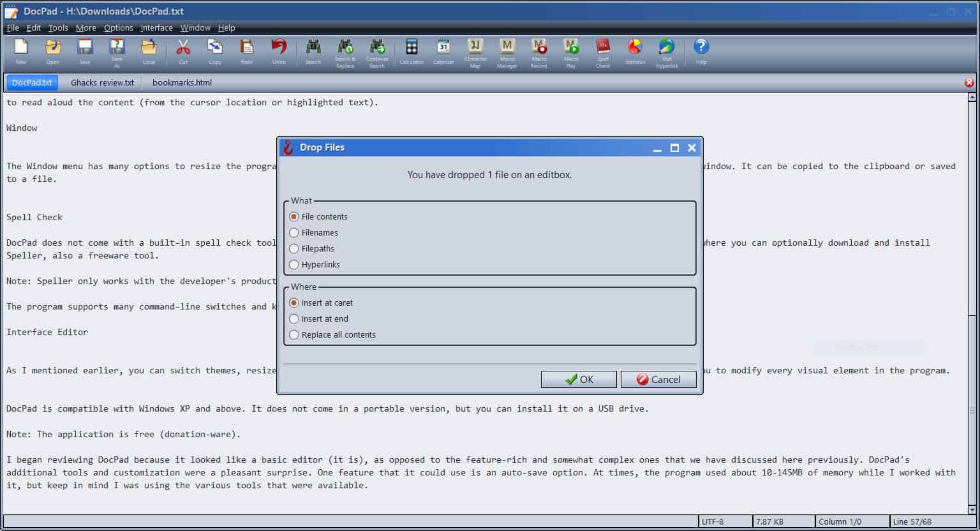Choose the Hyperlinks radio option
This screenshot has height=531, width=980.
tap(315, 264)
